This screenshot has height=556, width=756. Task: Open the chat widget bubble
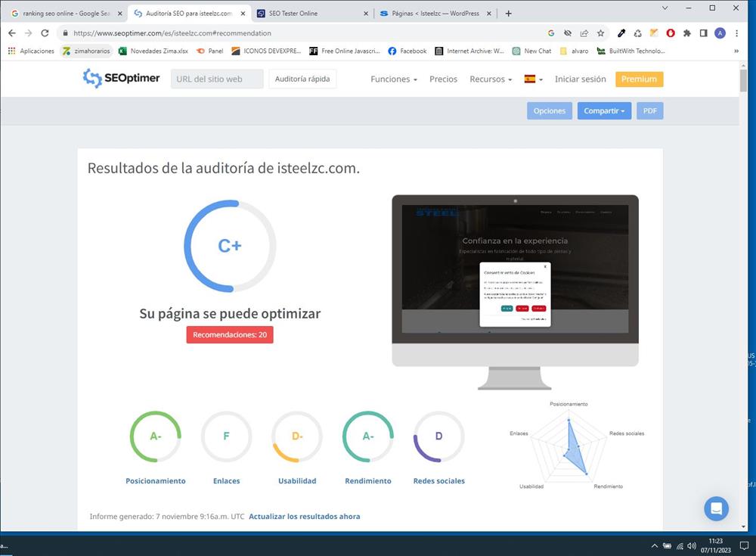716,508
